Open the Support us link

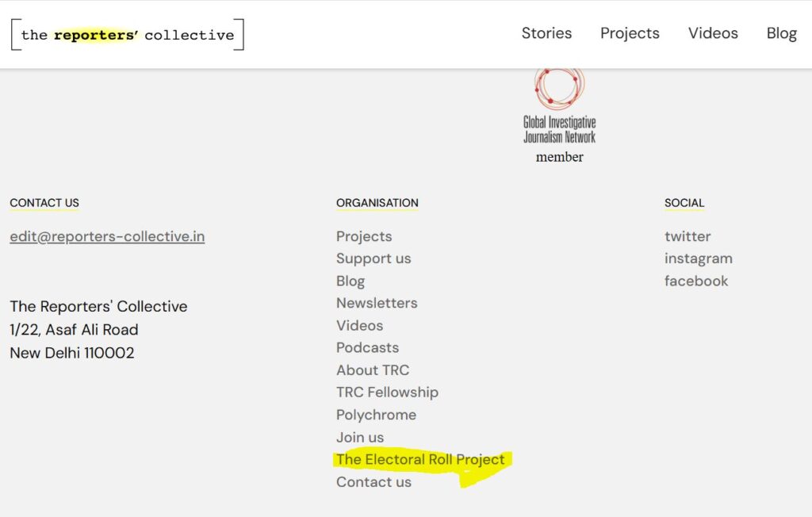tap(373, 258)
